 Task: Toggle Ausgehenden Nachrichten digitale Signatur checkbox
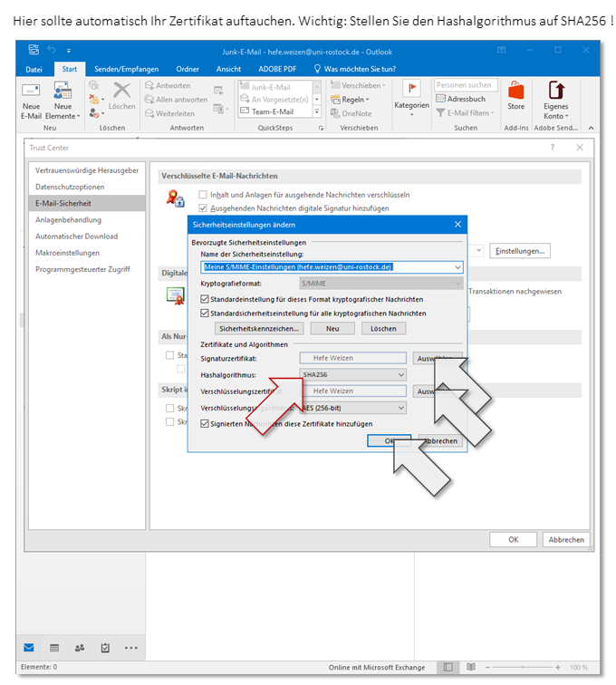coord(203,208)
